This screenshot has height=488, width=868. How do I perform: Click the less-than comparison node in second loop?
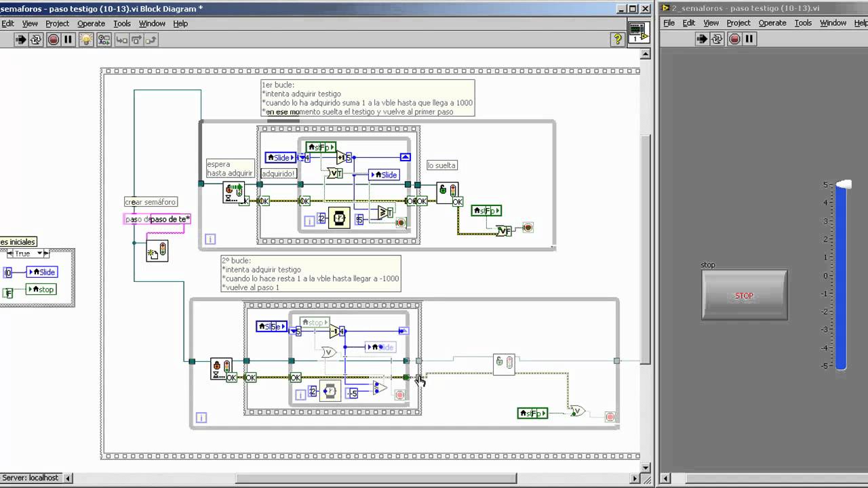click(380, 388)
